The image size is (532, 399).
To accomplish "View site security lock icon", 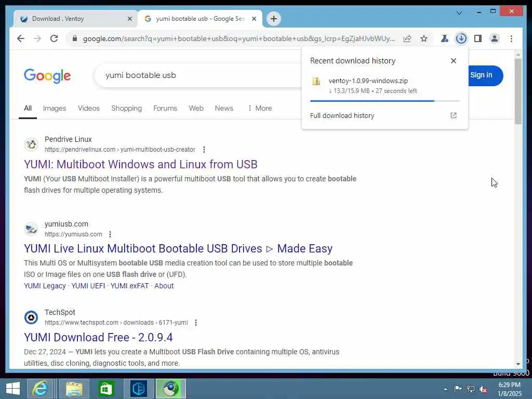I will pyautogui.click(x=75, y=38).
